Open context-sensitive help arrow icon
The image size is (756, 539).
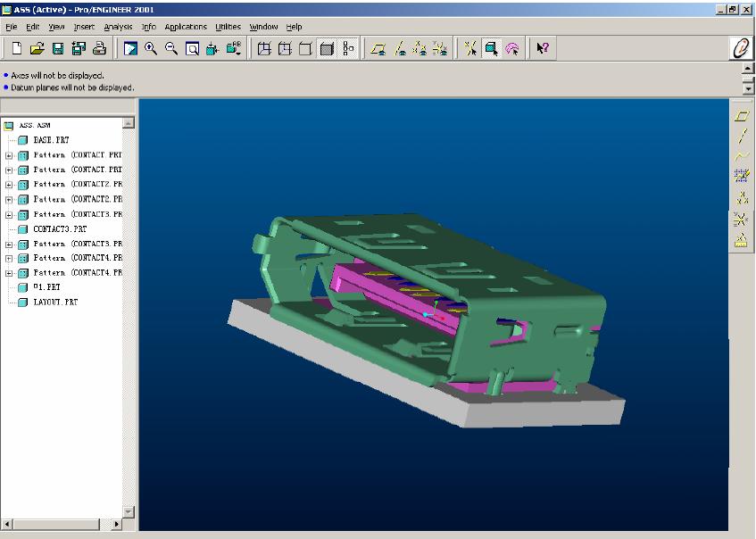pos(542,49)
